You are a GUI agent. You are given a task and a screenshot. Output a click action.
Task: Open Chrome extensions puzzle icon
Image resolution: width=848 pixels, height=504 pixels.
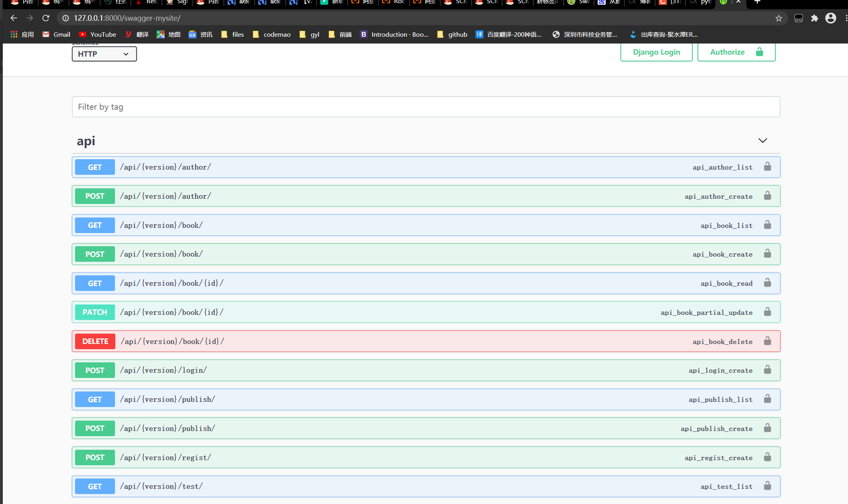click(x=814, y=18)
